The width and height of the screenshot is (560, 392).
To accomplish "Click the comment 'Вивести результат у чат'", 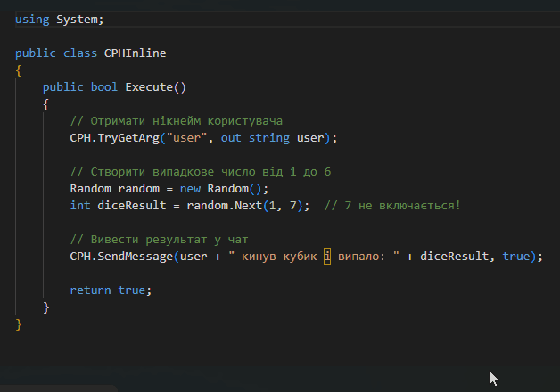I will tap(160, 240).
